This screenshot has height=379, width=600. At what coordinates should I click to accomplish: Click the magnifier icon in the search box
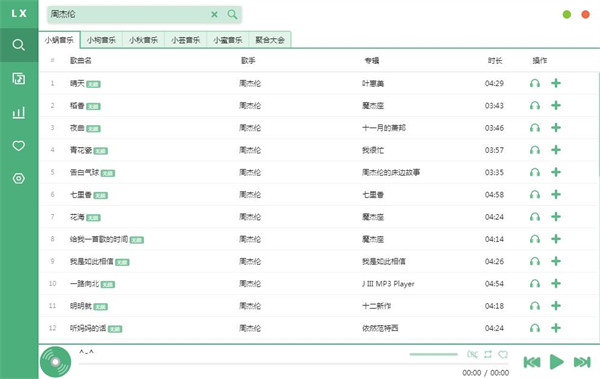232,15
